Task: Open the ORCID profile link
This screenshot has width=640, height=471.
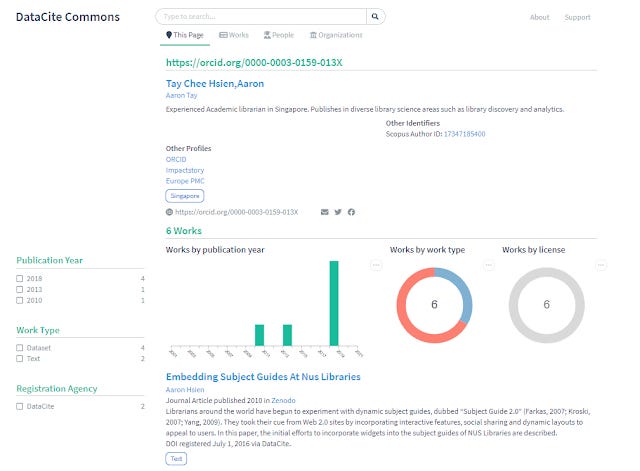Action: pyautogui.click(x=176, y=159)
